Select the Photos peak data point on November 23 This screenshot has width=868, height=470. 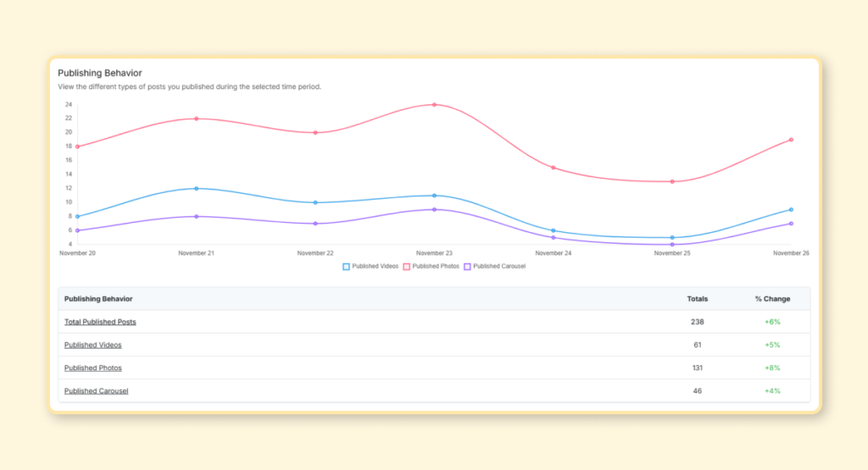(x=434, y=105)
